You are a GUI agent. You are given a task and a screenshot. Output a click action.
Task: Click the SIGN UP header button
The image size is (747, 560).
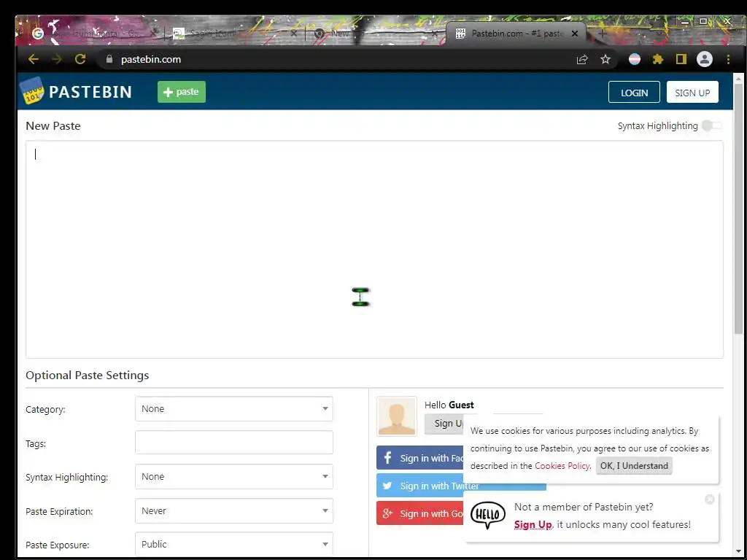692,93
